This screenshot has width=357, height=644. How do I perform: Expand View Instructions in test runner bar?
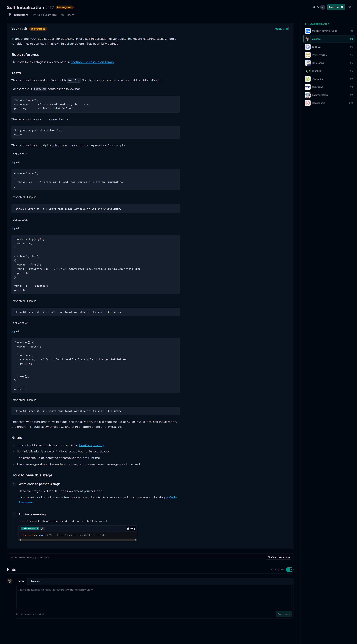coord(279,557)
